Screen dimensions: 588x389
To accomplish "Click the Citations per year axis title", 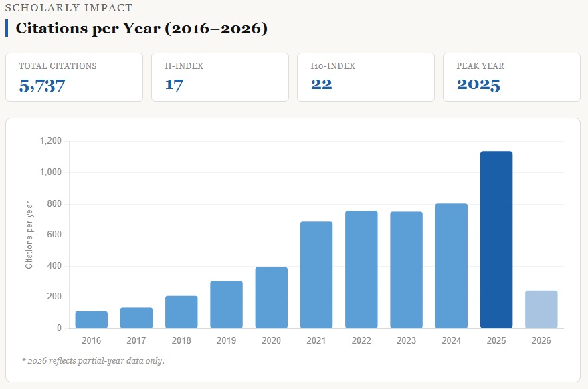I will [29, 235].
